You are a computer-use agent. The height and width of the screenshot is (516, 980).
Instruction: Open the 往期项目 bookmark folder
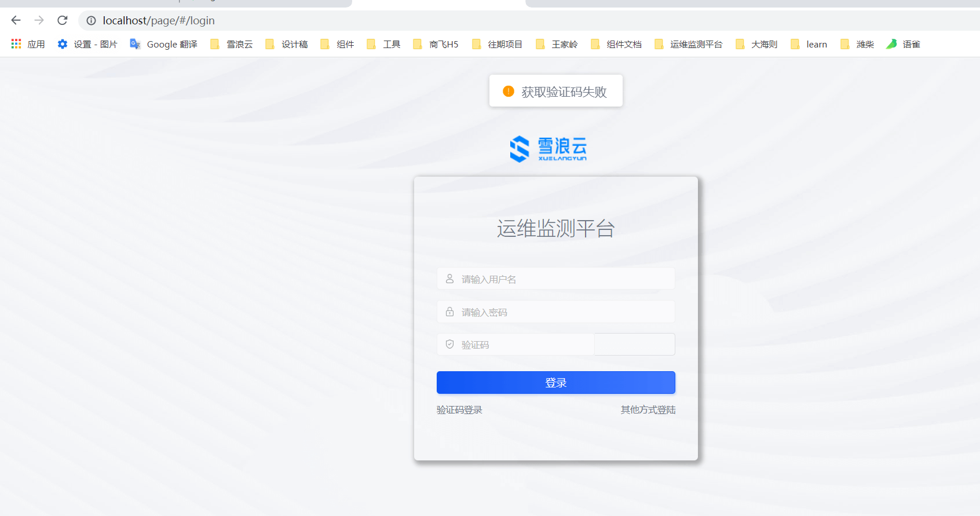(x=497, y=44)
